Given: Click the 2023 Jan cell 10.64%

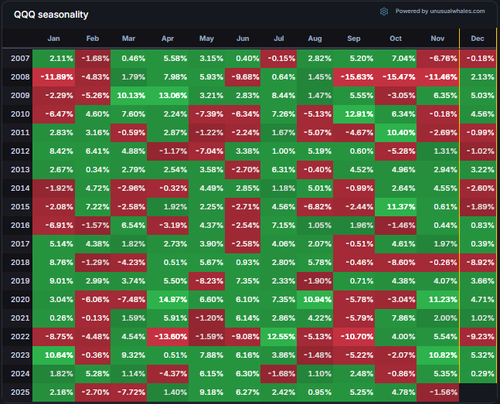Looking at the screenshot, I should (54, 355).
